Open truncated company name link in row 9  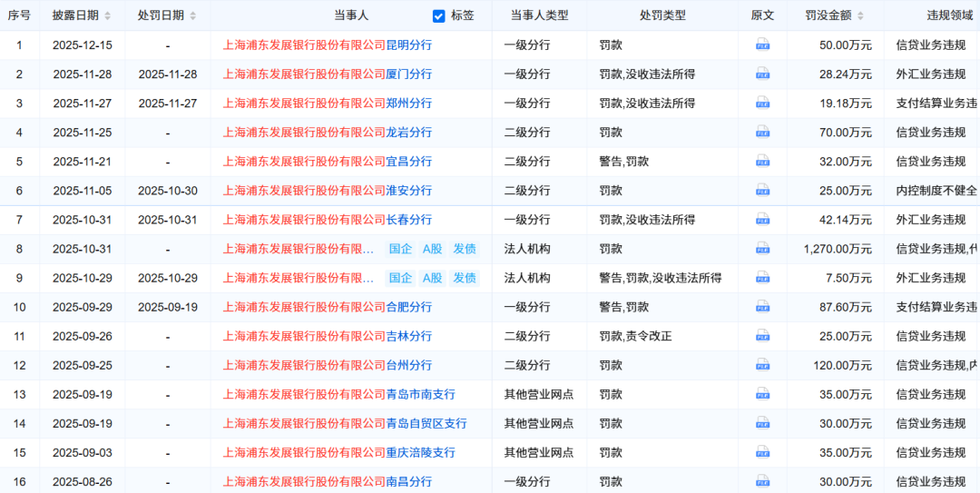(300, 278)
